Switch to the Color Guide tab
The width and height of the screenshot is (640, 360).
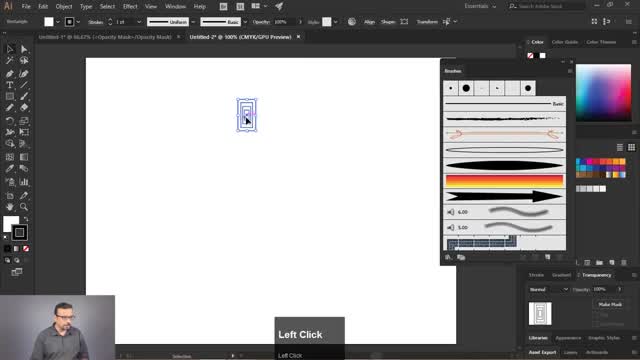(x=565, y=42)
